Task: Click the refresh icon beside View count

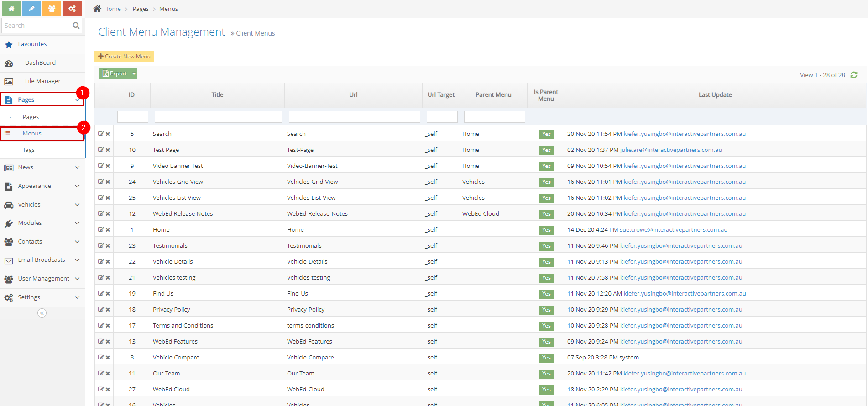Action: 854,75
